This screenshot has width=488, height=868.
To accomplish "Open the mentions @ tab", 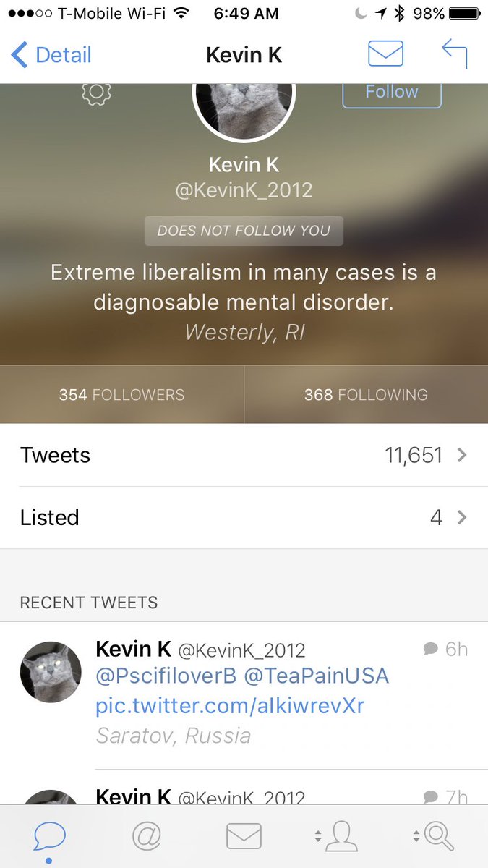I will 147,836.
